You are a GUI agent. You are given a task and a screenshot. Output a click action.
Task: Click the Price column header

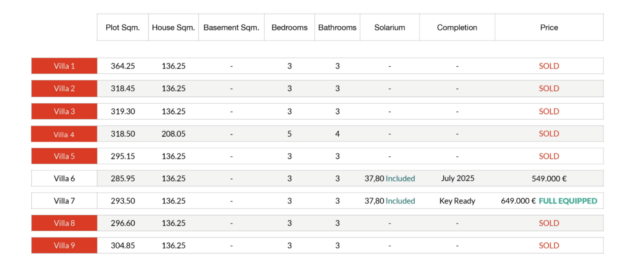(549, 27)
